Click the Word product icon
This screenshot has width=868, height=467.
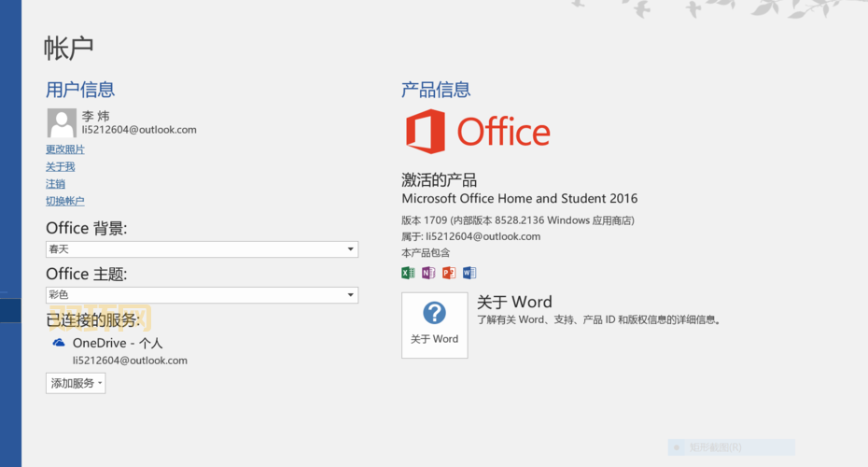tap(469, 273)
